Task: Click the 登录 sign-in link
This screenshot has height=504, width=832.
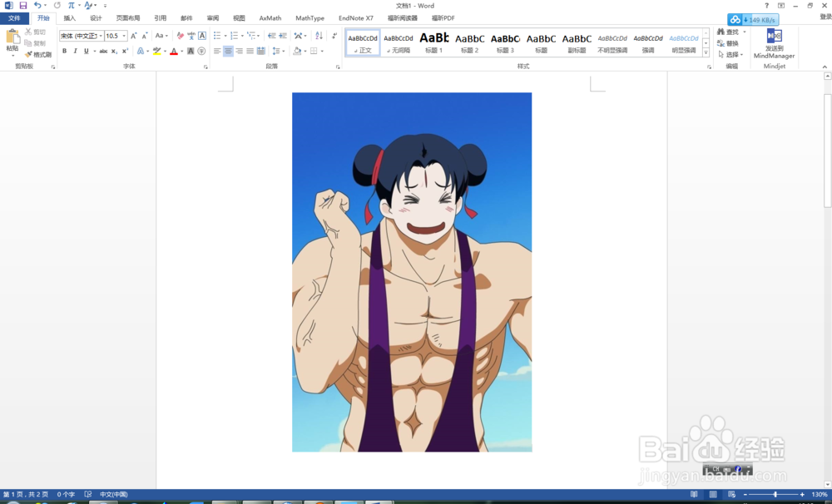Action: tap(825, 17)
